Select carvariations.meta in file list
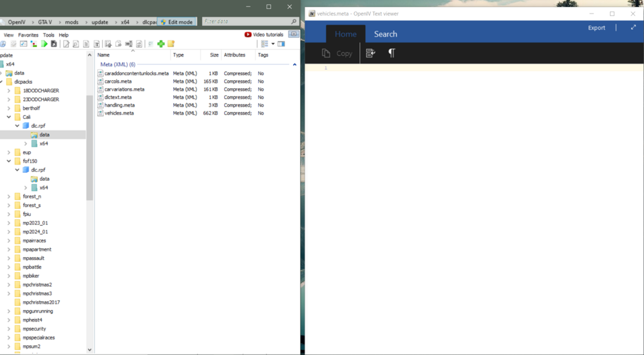This screenshot has width=644, height=355. (x=124, y=89)
